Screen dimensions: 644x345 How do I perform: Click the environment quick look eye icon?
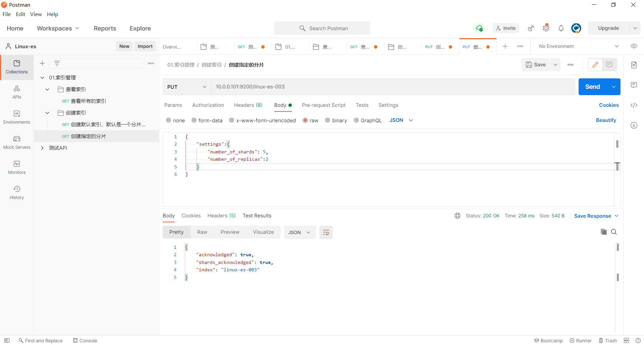click(634, 46)
